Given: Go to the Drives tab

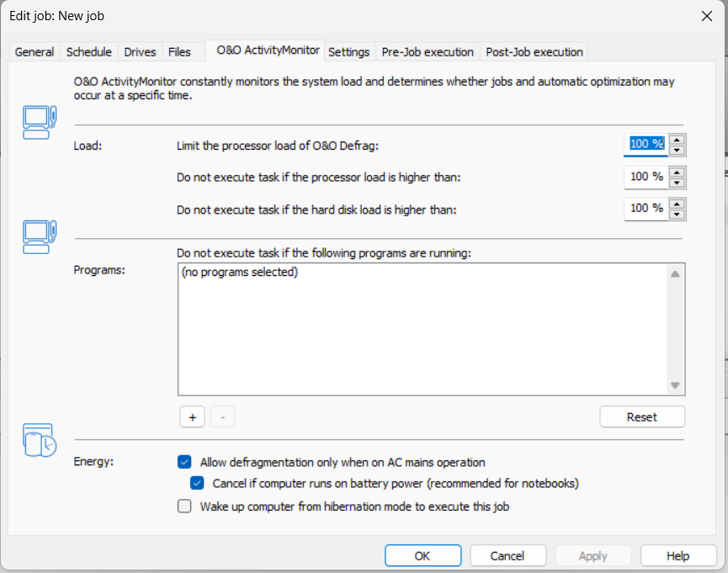Looking at the screenshot, I should [140, 52].
